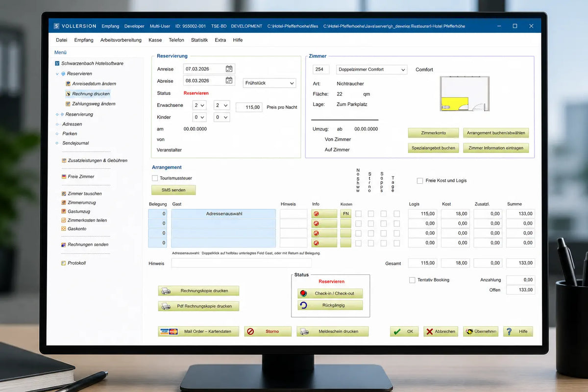The height and width of the screenshot is (392, 588).
Task: Click the Gaskonto sidebar icon
Action: pyautogui.click(x=64, y=229)
